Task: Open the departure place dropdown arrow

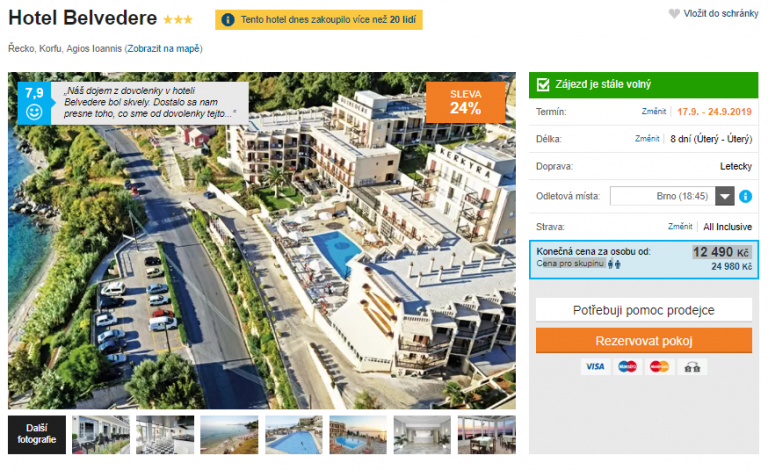Action: [724, 196]
